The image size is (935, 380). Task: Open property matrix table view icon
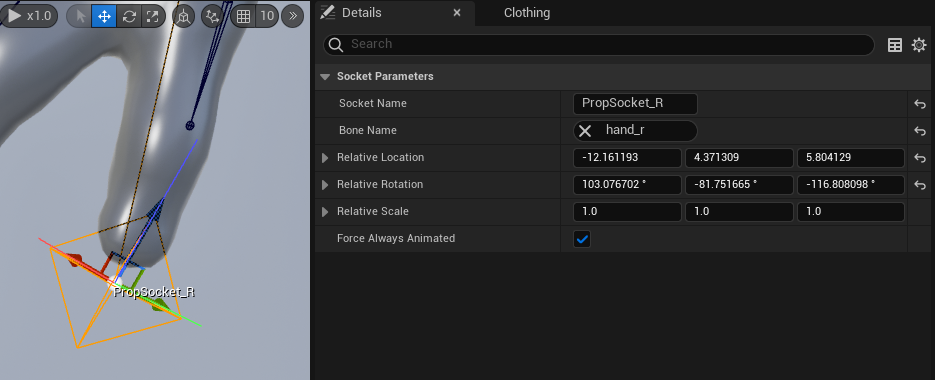[894, 45]
